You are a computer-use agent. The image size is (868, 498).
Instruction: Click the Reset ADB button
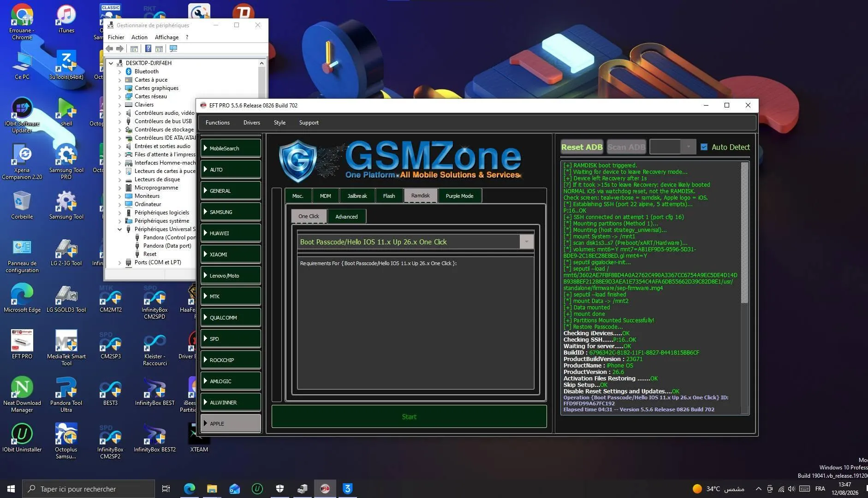582,147
